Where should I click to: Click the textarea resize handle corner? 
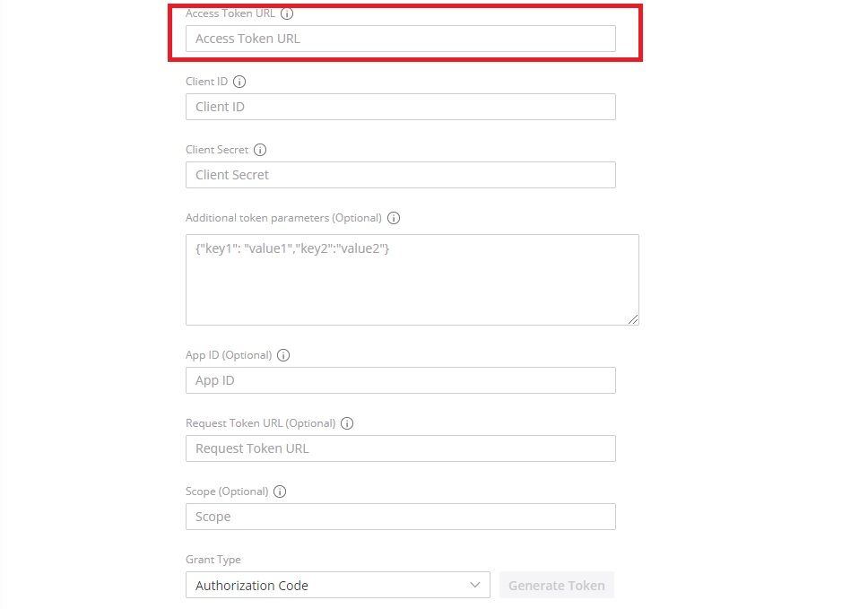point(633,319)
